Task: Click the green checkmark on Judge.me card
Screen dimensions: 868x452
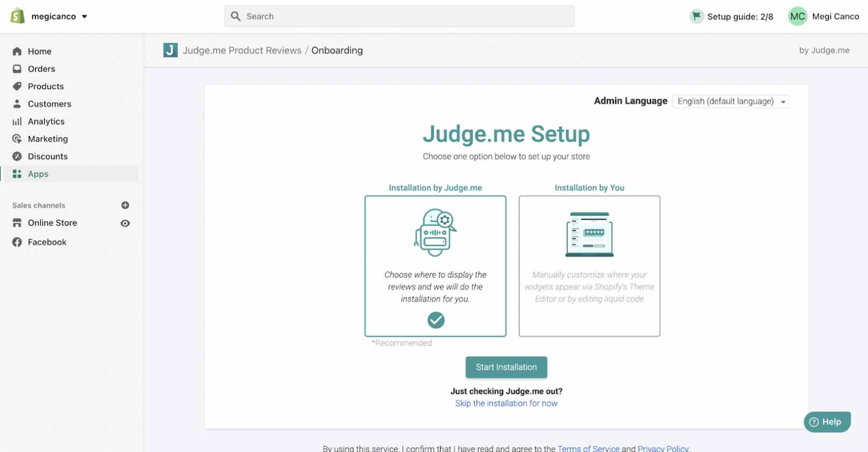Action: [x=436, y=320]
